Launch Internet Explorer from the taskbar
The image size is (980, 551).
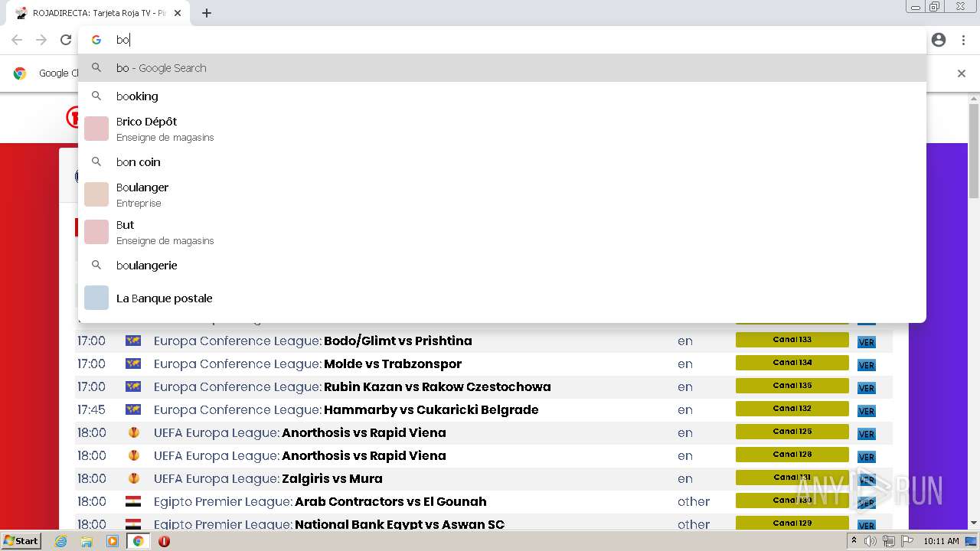pos(60,541)
